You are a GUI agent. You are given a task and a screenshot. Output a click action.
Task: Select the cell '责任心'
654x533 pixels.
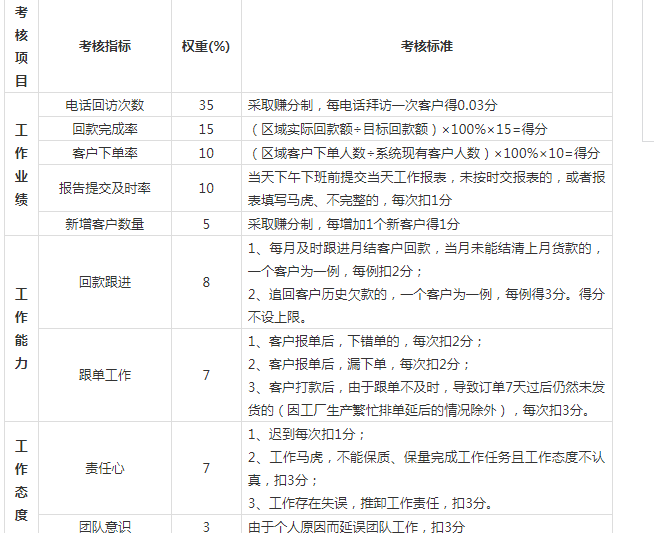pyautogui.click(x=105, y=468)
